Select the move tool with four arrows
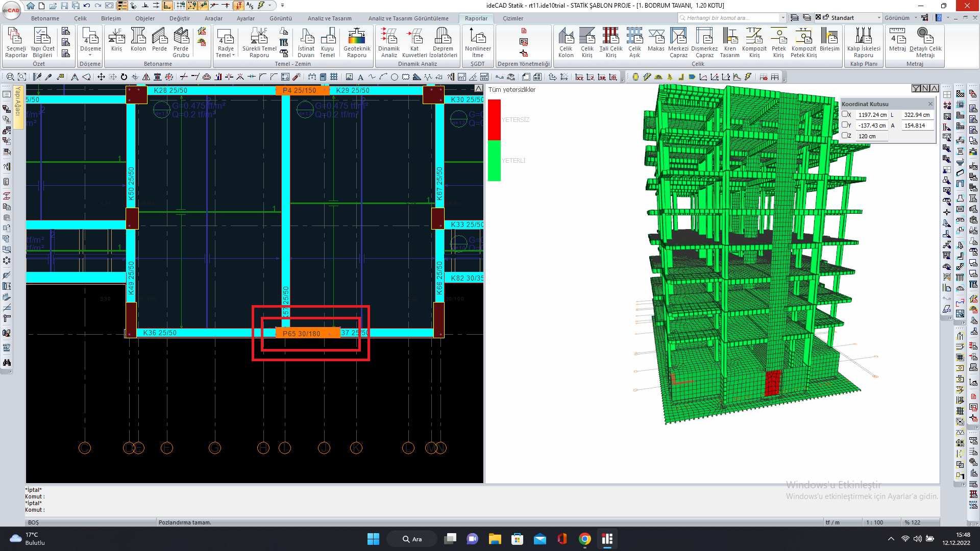 tap(101, 77)
